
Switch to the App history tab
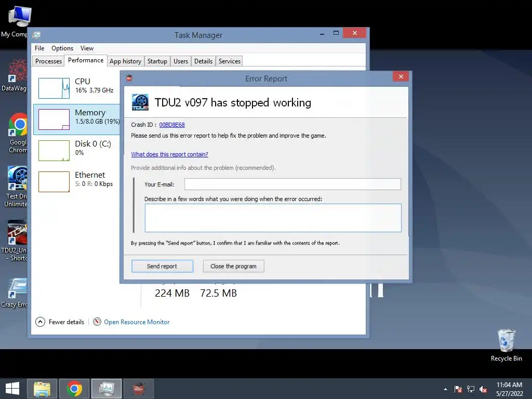[x=126, y=61]
